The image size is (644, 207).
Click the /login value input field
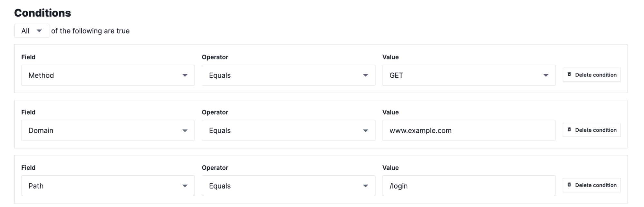point(469,186)
